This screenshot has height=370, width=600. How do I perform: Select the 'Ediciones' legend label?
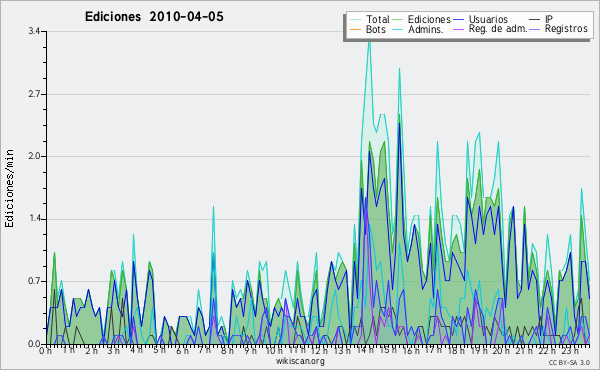429,19
